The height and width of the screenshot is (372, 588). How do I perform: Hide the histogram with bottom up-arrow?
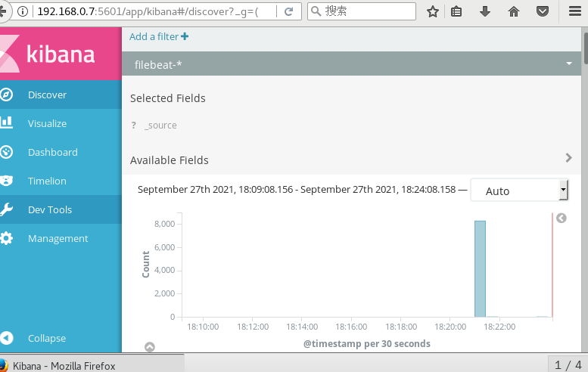[x=150, y=347]
